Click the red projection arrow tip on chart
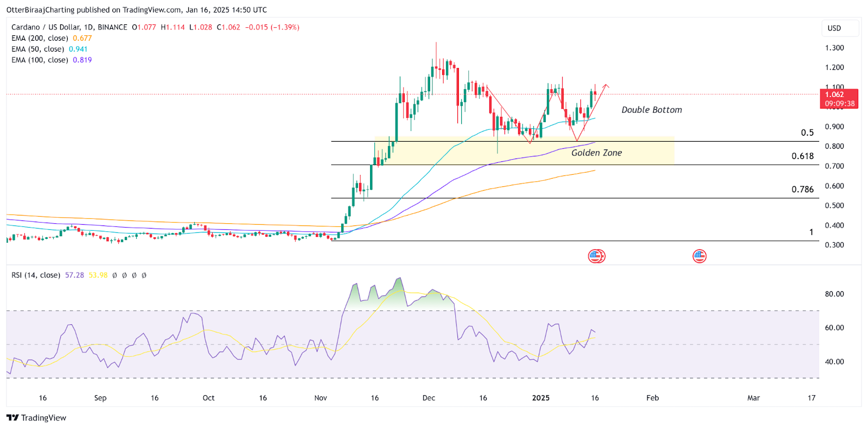The width and height of the screenshot is (868, 429). click(606, 85)
